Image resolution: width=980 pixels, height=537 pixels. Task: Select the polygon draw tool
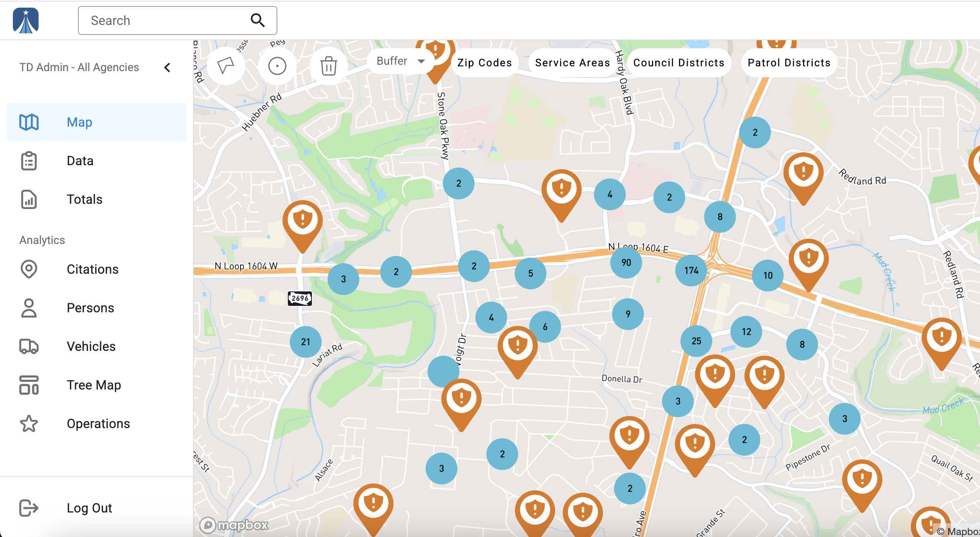226,66
